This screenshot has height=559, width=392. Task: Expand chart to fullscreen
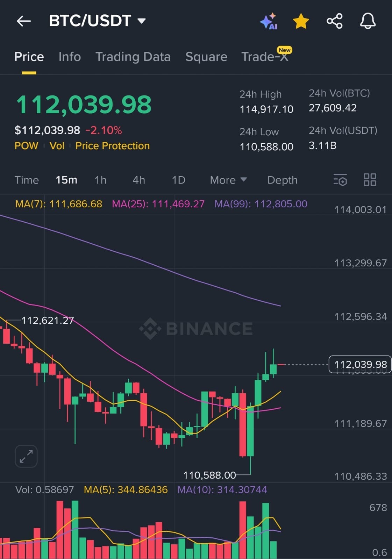(x=26, y=456)
